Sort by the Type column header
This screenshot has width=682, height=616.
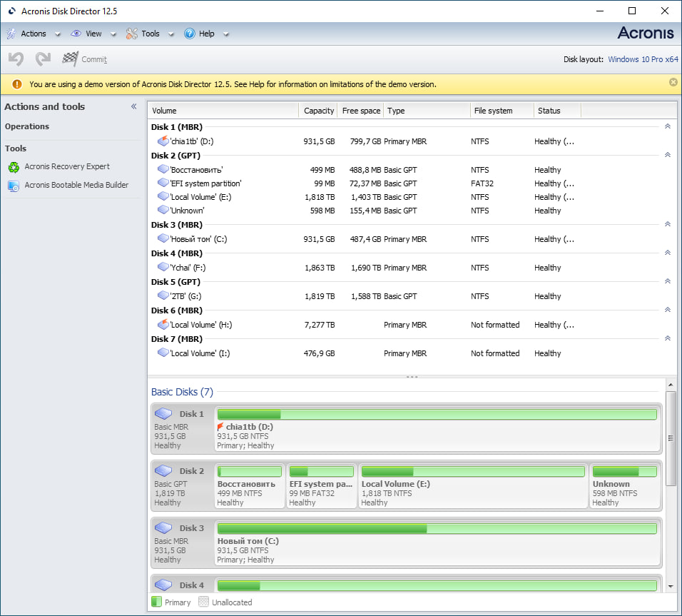pos(427,111)
